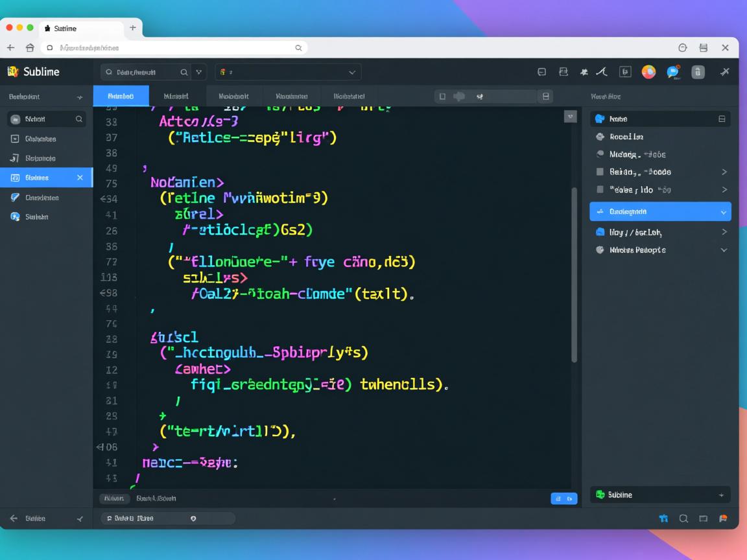Toggle the gray square beside fourth right-panel item

pyautogui.click(x=600, y=190)
